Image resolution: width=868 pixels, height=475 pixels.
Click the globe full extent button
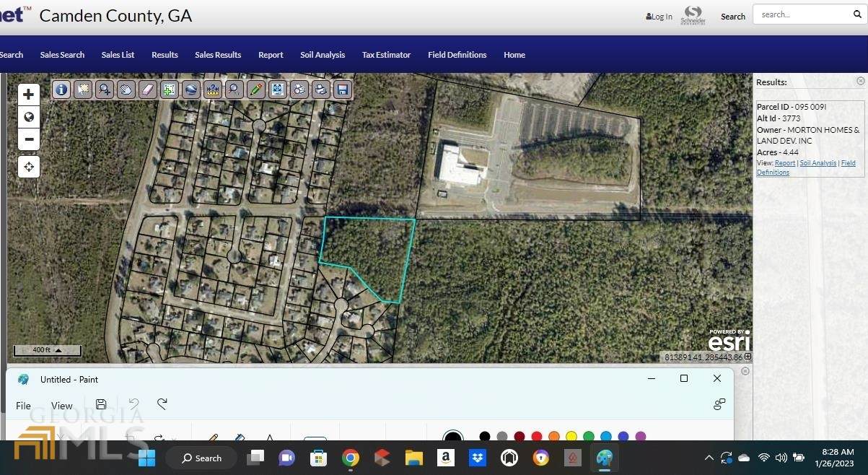click(29, 117)
